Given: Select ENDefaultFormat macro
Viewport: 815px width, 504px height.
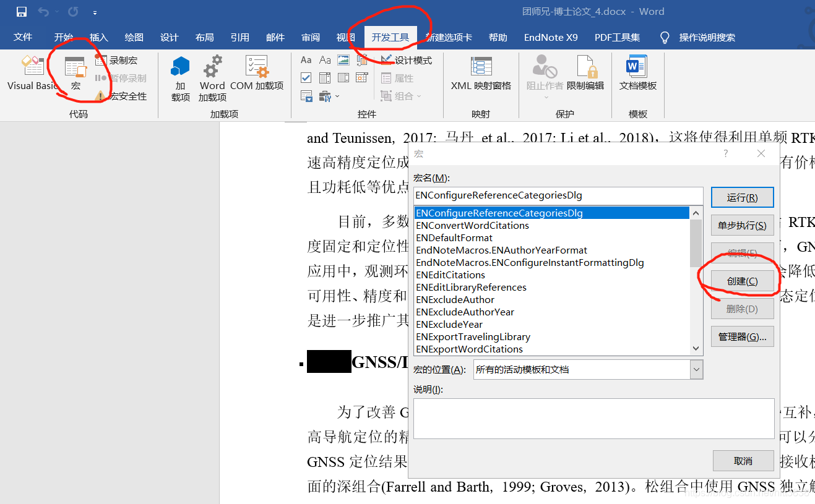Looking at the screenshot, I should pos(552,238).
